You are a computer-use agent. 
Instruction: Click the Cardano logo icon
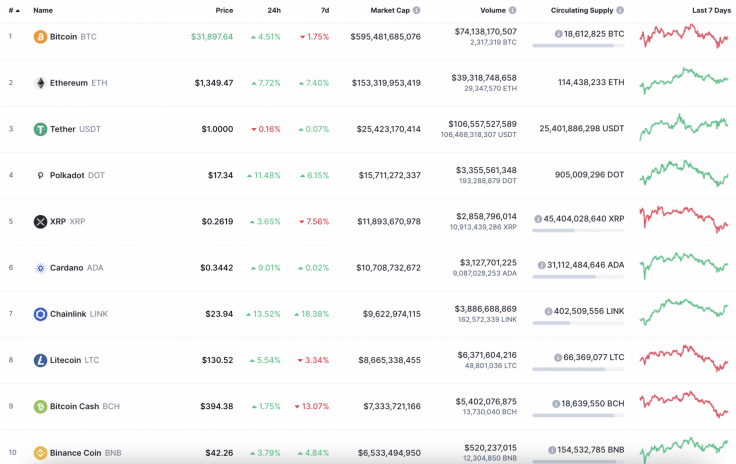click(40, 268)
